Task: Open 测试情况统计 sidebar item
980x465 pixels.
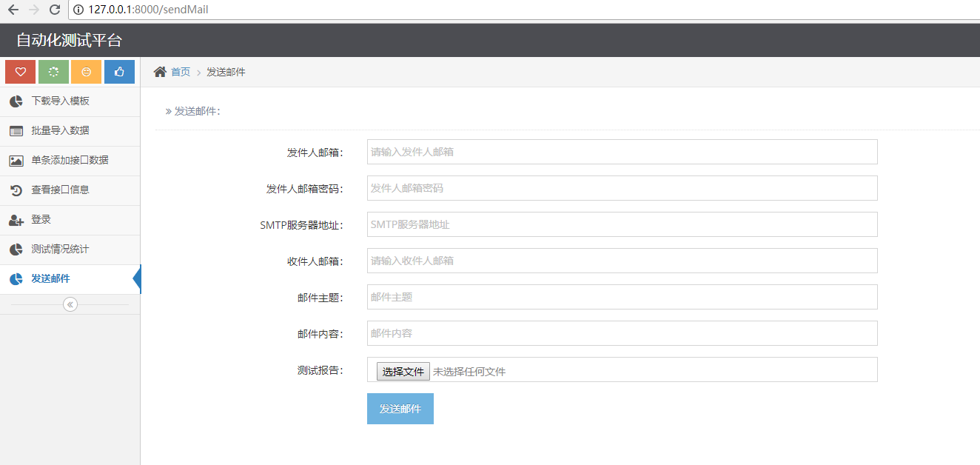Action: tap(60, 250)
